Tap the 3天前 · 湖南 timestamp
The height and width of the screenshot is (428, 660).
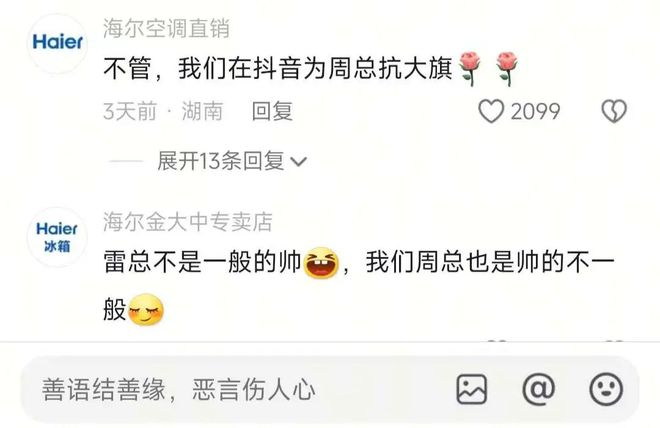(163, 112)
